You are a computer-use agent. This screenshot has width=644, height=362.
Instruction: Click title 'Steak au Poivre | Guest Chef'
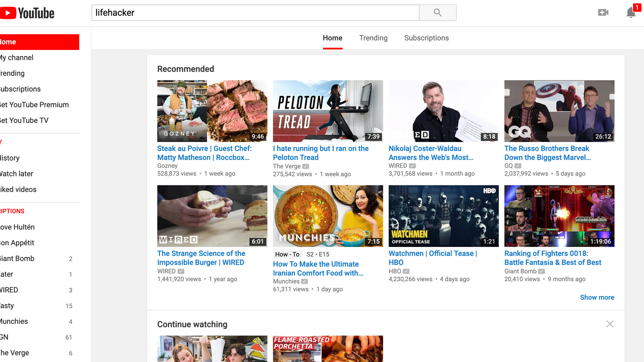point(204,153)
